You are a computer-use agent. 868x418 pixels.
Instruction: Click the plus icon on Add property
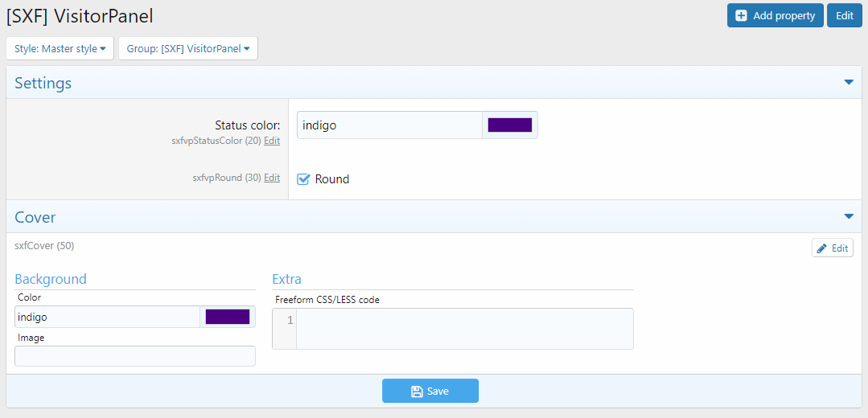tap(741, 16)
